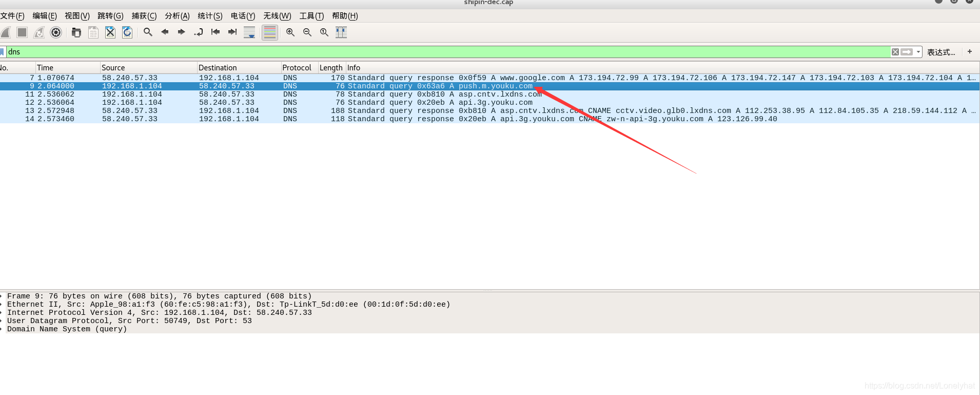
Task: Expand the User Datagram Protocol row
Action: [x=2, y=321]
